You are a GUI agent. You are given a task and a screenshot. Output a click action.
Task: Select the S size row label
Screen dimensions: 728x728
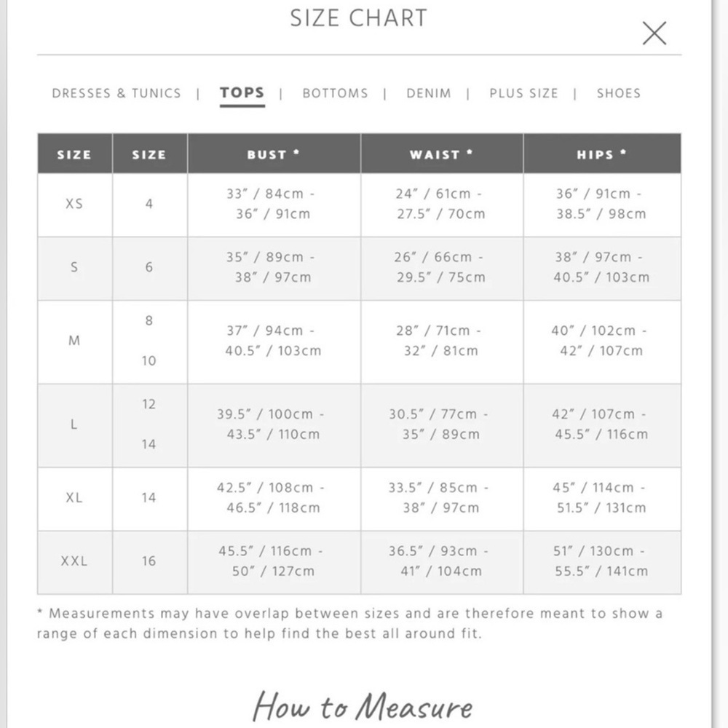74,267
